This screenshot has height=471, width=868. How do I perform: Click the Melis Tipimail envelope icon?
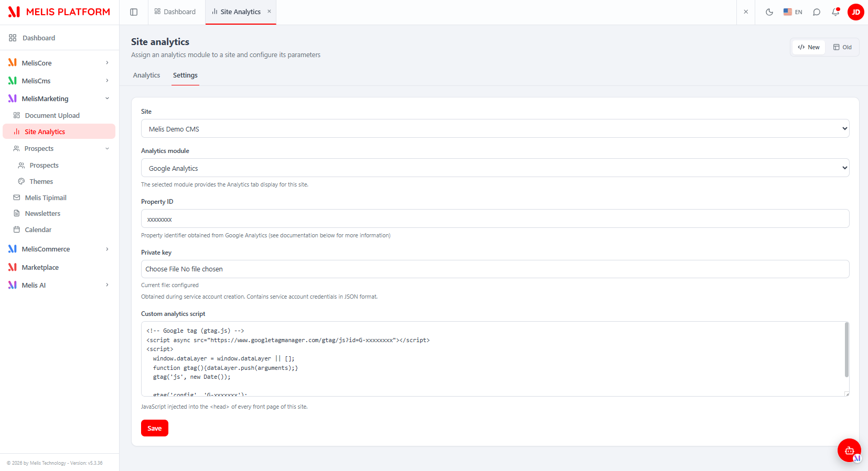coord(17,198)
